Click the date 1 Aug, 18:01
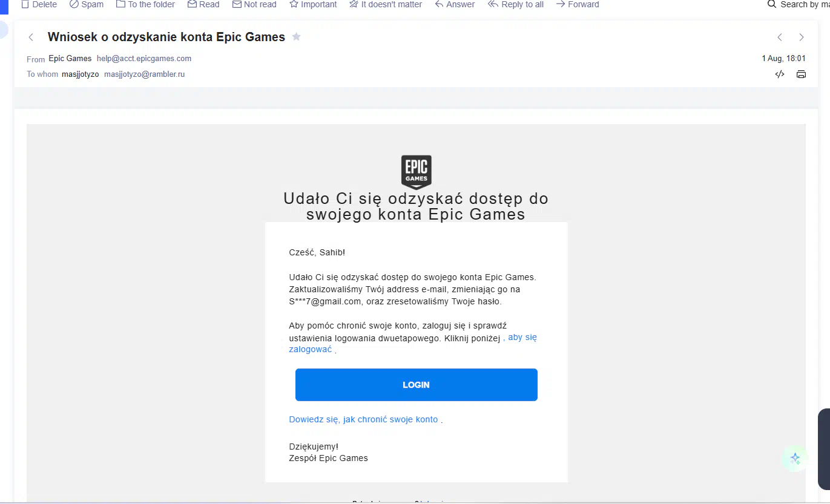Image resolution: width=830 pixels, height=504 pixels. point(783,59)
